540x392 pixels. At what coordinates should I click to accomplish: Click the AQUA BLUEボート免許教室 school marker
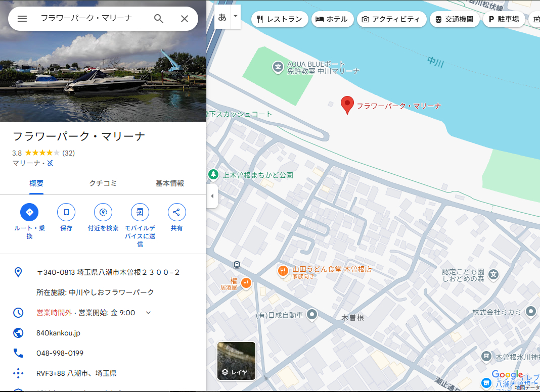tap(278, 67)
